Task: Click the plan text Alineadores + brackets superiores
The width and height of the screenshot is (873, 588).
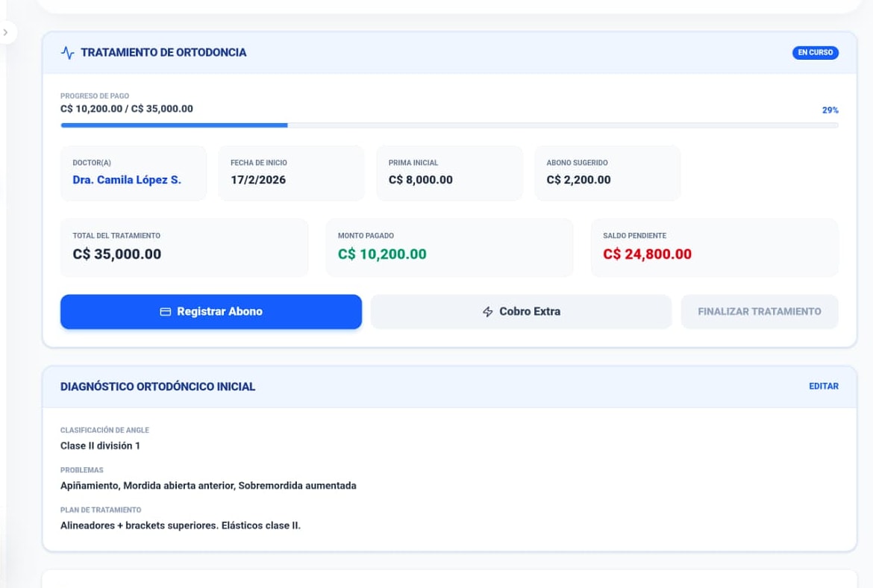Action: coord(181,525)
